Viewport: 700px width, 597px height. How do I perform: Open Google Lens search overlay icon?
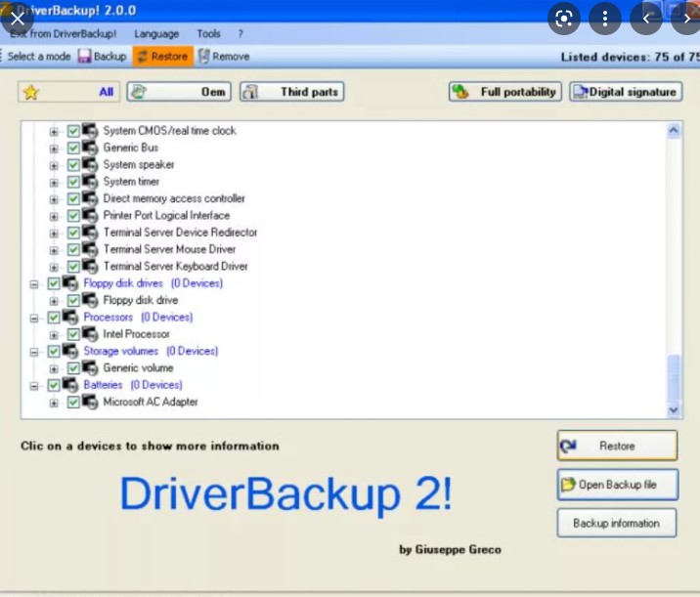(x=564, y=19)
